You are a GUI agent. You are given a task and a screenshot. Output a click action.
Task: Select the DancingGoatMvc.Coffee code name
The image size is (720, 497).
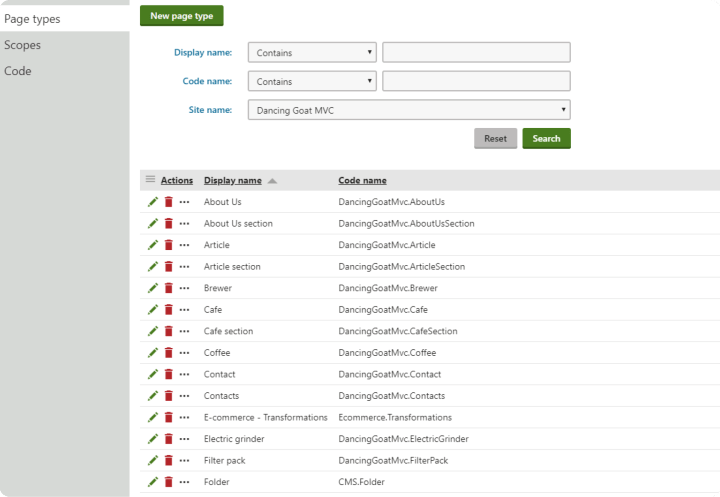click(387, 353)
